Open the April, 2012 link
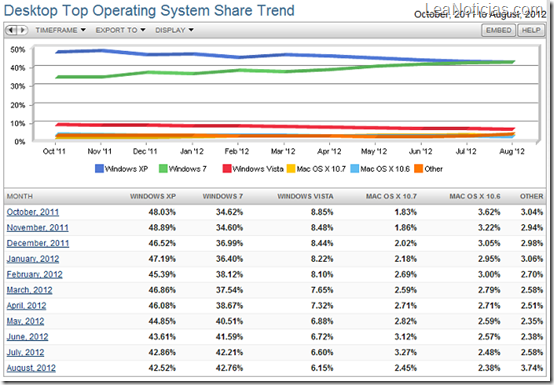 tap(26, 306)
